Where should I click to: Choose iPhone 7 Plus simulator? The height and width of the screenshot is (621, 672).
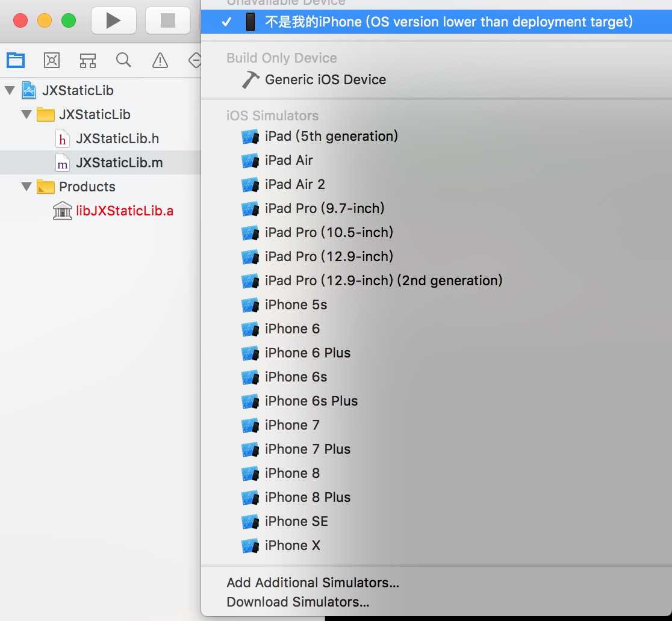[x=437, y=449]
